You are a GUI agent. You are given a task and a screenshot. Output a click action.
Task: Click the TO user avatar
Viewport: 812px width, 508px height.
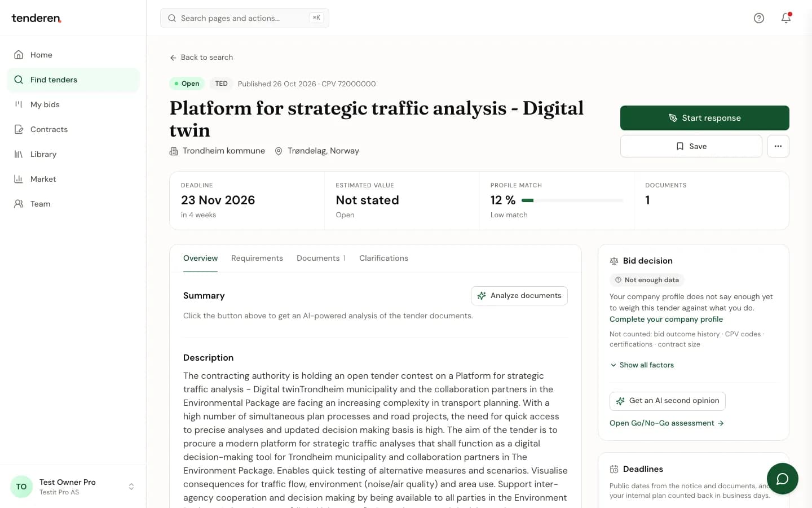(x=21, y=487)
